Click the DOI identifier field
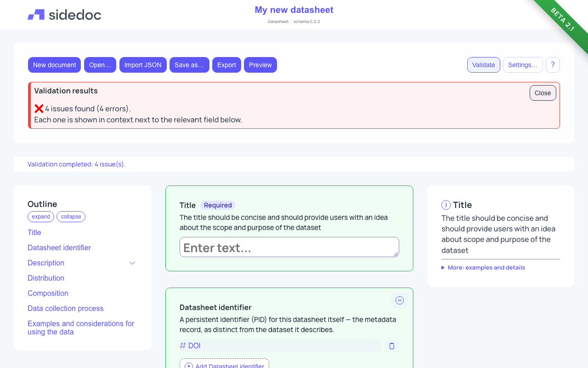588x368 pixels. click(280, 346)
